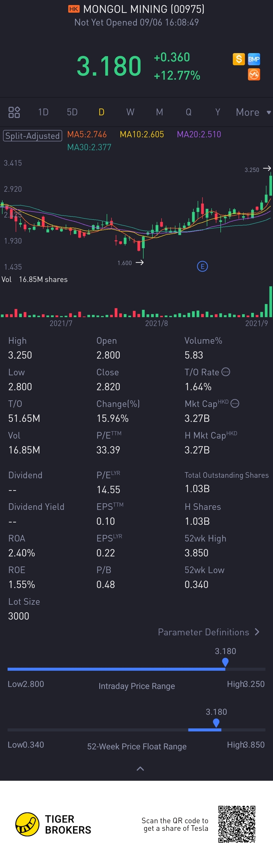The height and width of the screenshot is (868, 273).
Task: Tap the earnings 'E' marker on chart
Action: 202,267
